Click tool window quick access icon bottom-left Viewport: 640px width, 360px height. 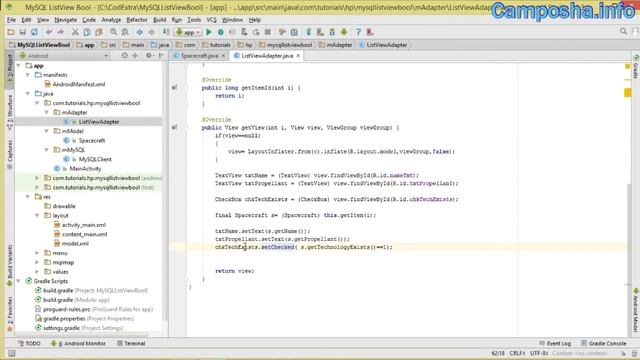(11, 353)
